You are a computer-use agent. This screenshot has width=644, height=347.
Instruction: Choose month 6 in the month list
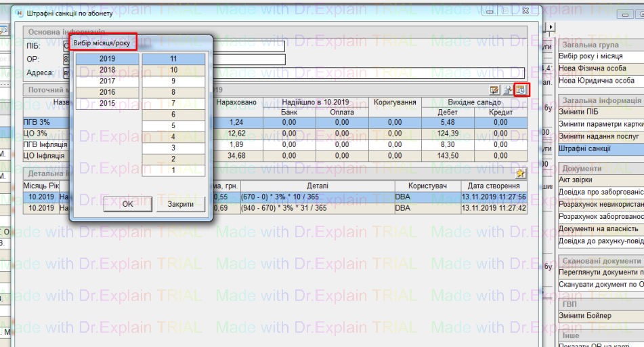click(173, 115)
